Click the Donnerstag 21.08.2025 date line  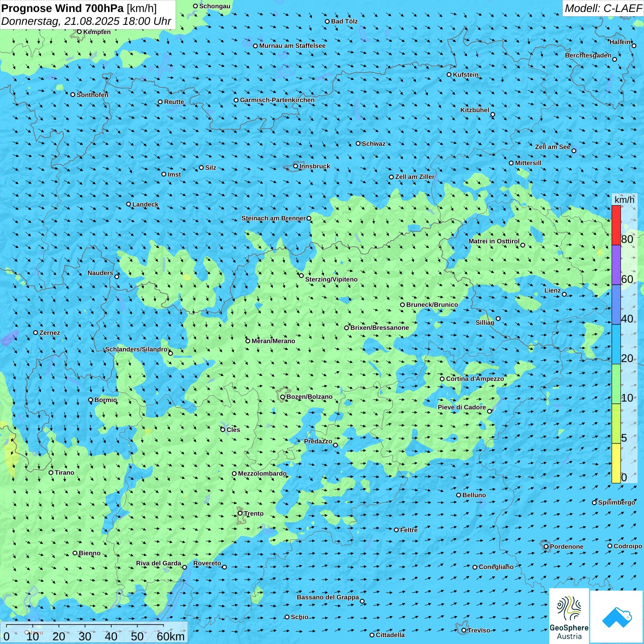click(86, 21)
